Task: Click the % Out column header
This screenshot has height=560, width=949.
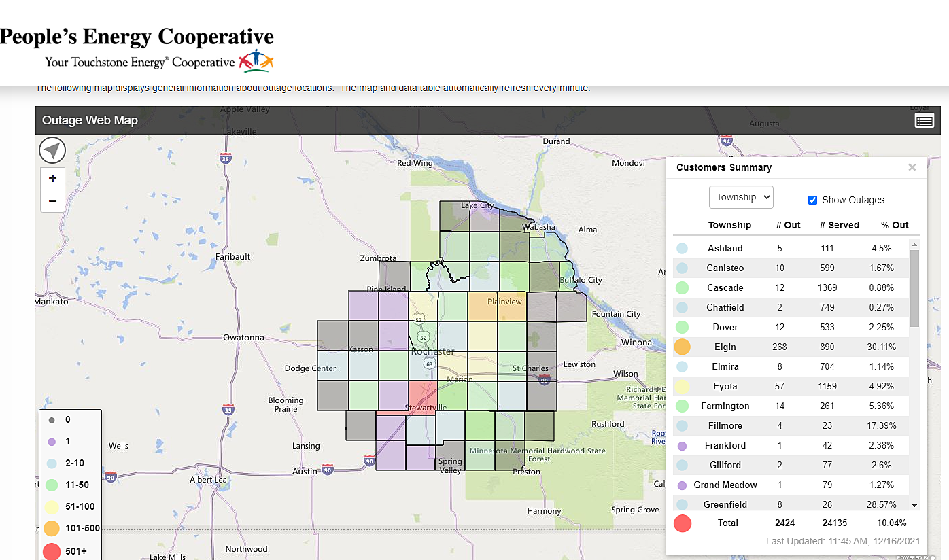Action: tap(895, 225)
